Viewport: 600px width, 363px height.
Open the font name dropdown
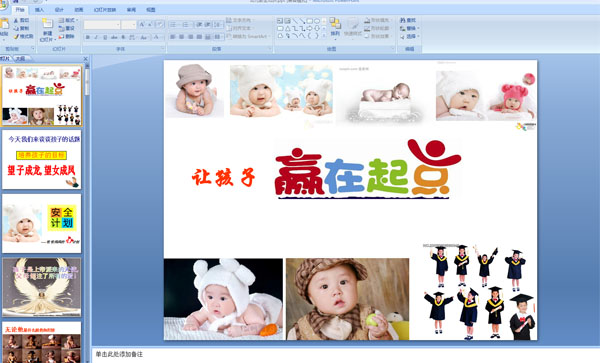pyautogui.click(x=102, y=25)
